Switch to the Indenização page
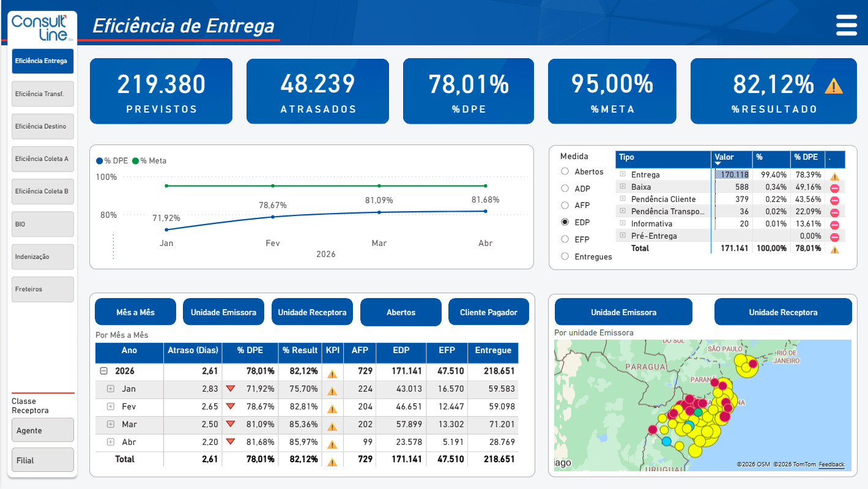The height and width of the screenshot is (489, 868). [43, 257]
